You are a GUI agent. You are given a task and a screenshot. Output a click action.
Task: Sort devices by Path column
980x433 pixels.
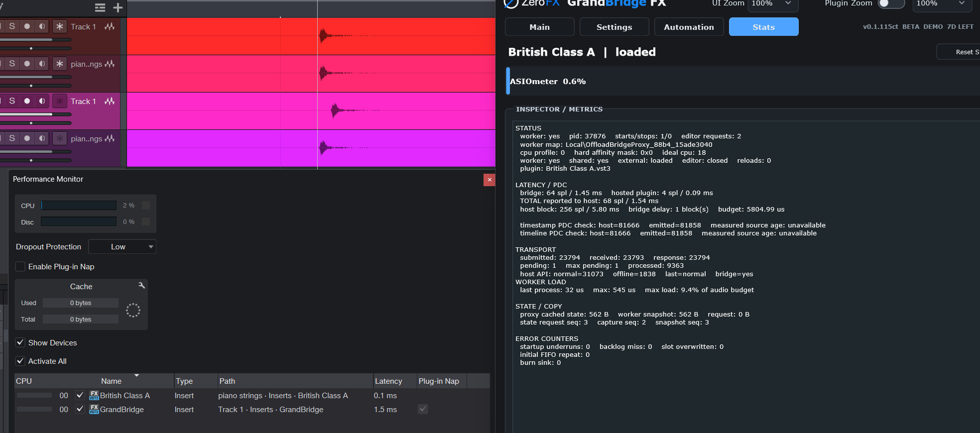point(295,381)
